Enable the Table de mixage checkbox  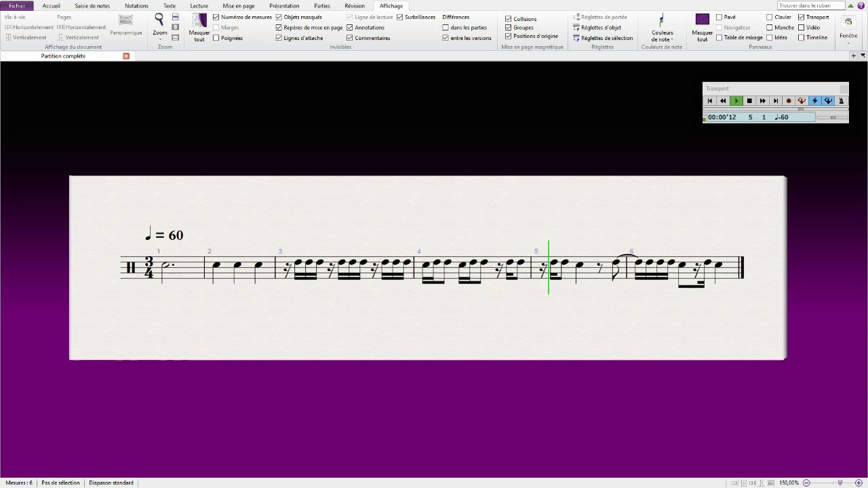(719, 38)
